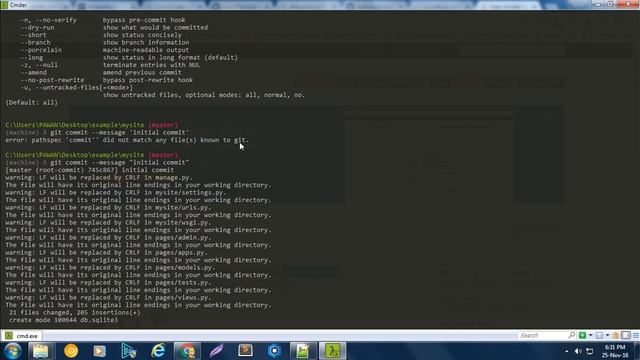Click warning line mentioning manage.py
Screen dimensions: 640x360
99,178
